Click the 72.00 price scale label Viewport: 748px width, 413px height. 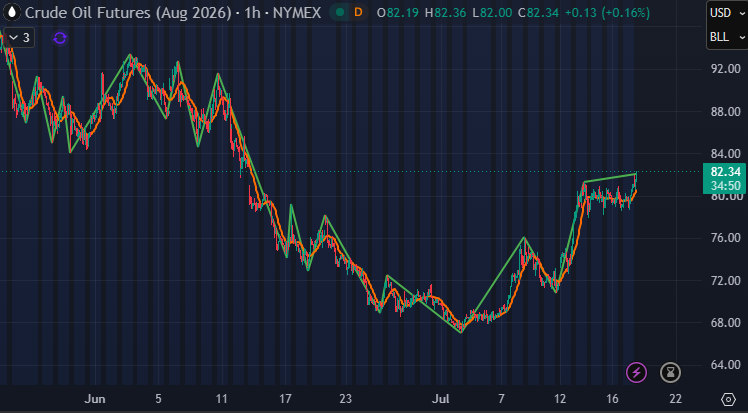click(x=726, y=280)
